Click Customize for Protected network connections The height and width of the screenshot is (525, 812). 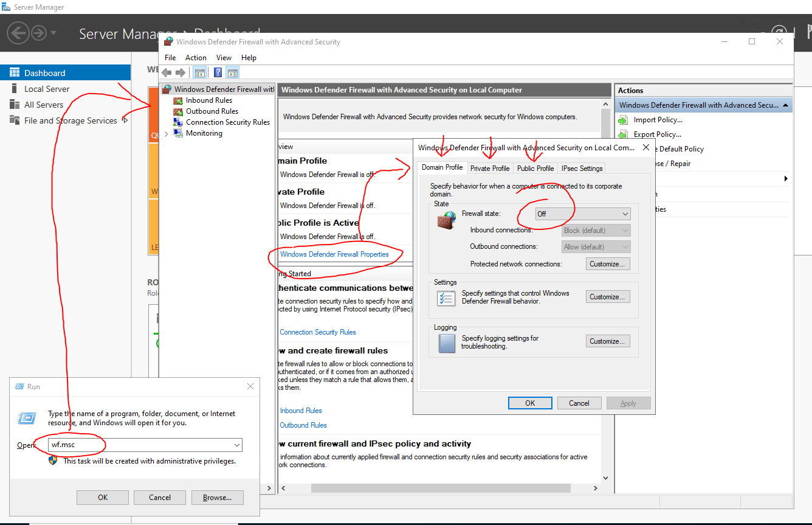[x=608, y=264]
